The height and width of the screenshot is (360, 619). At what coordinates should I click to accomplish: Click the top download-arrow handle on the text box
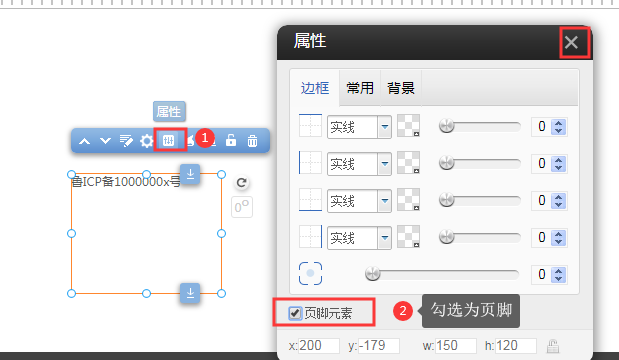190,174
